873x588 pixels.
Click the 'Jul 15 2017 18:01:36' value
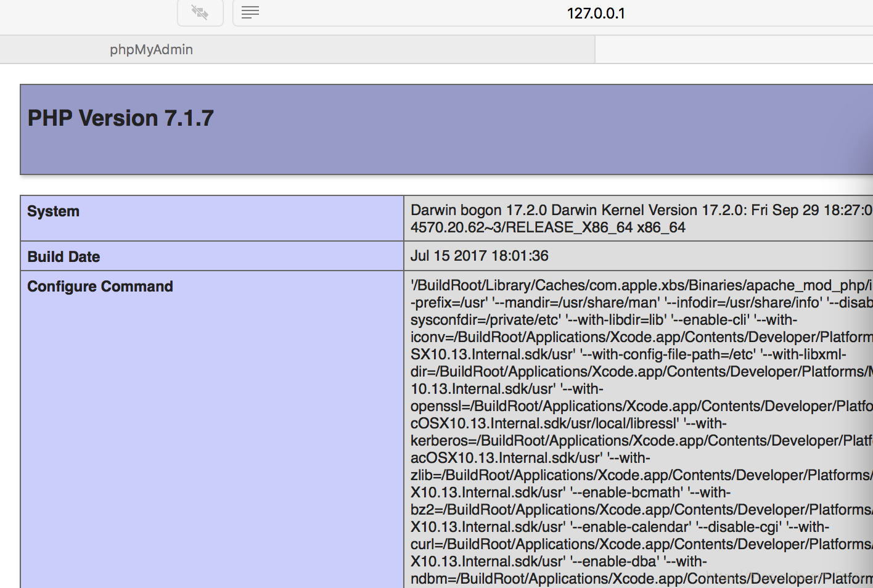[480, 256]
